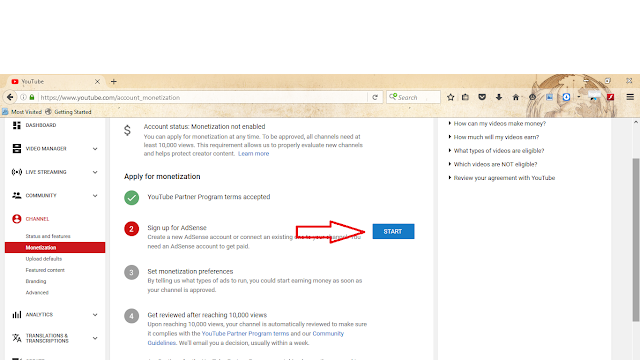Click the blue download manager extension icon
Image resolution: width=640 pixels, height=360 pixels.
566,97
